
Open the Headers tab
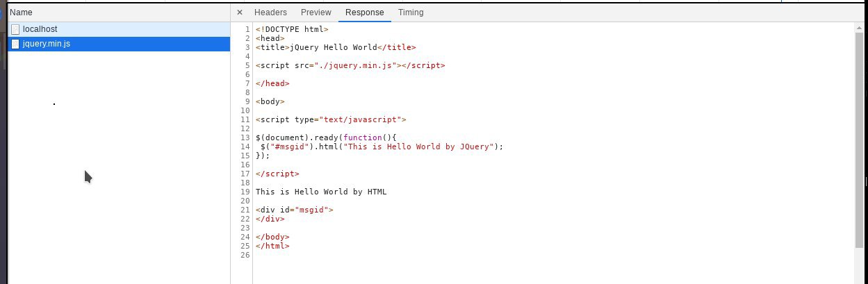(270, 12)
